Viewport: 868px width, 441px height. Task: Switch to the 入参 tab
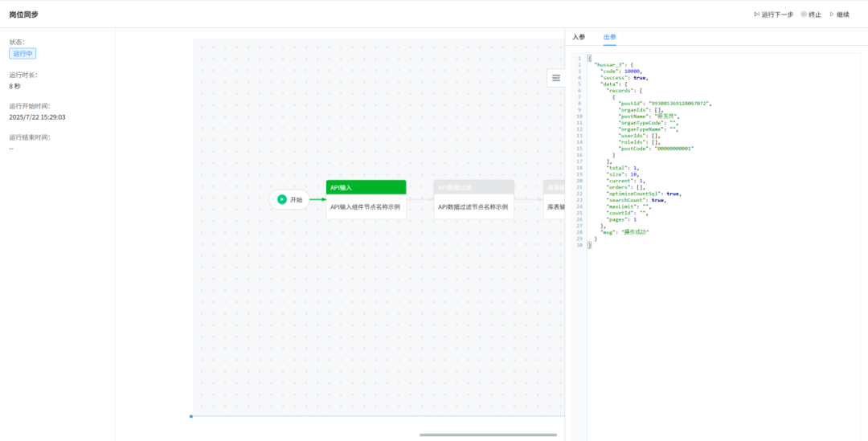coord(579,37)
